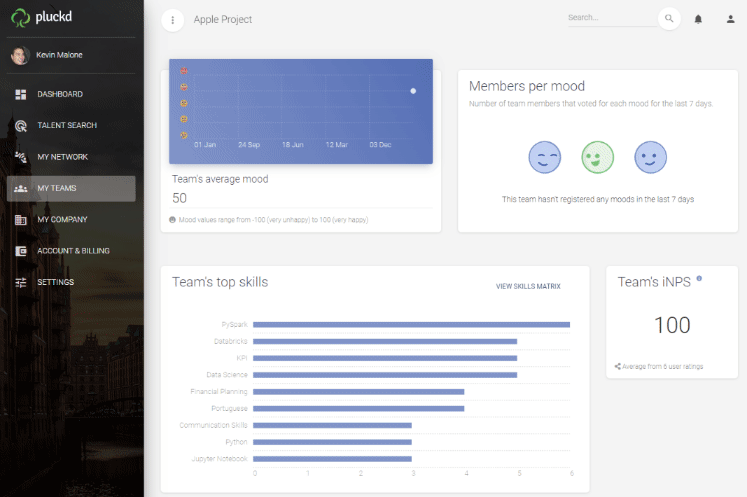This screenshot has width=747, height=497.
Task: Click the Apple Project title
Action: 222,20
